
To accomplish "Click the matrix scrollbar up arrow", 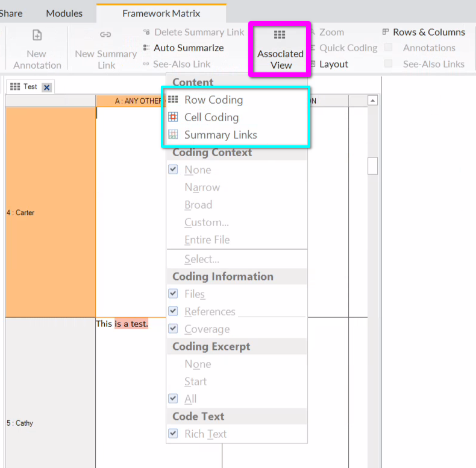I will tap(372, 101).
